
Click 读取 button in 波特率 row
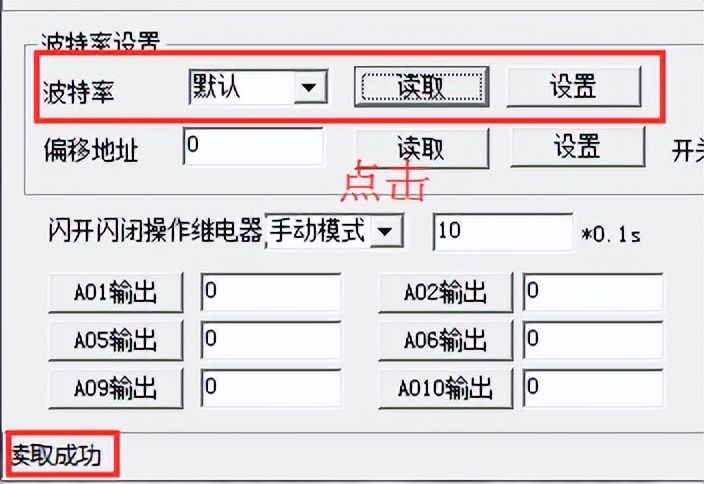(421, 87)
